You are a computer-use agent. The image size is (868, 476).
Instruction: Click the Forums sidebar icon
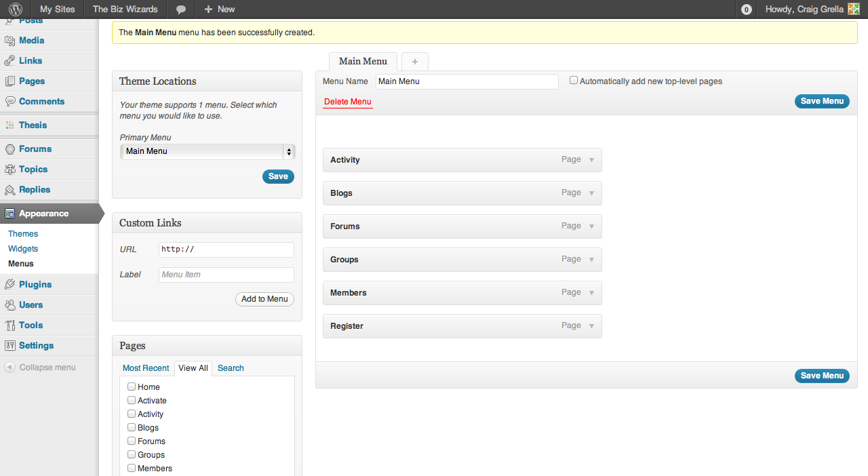point(10,149)
